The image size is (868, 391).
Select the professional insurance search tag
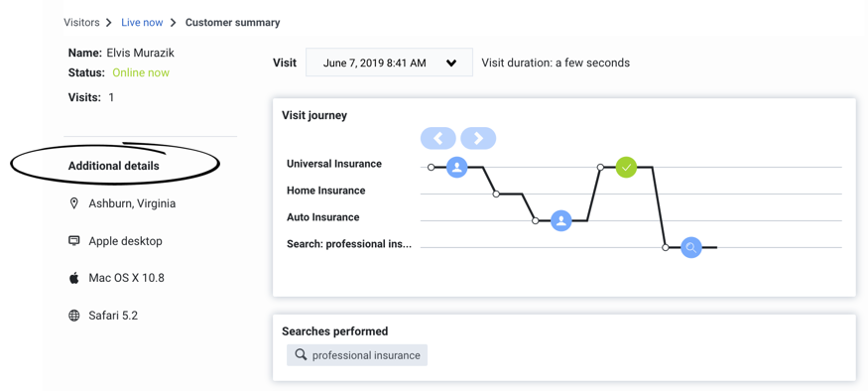(x=357, y=355)
